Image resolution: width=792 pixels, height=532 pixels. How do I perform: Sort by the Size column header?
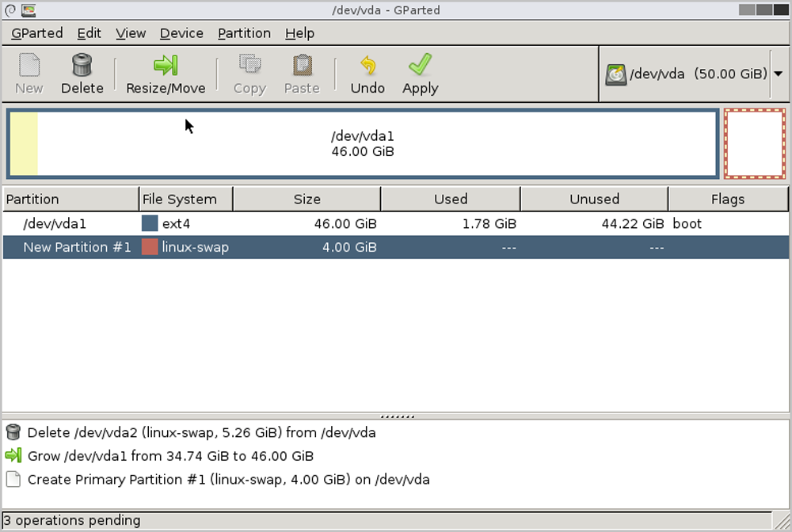pos(307,199)
